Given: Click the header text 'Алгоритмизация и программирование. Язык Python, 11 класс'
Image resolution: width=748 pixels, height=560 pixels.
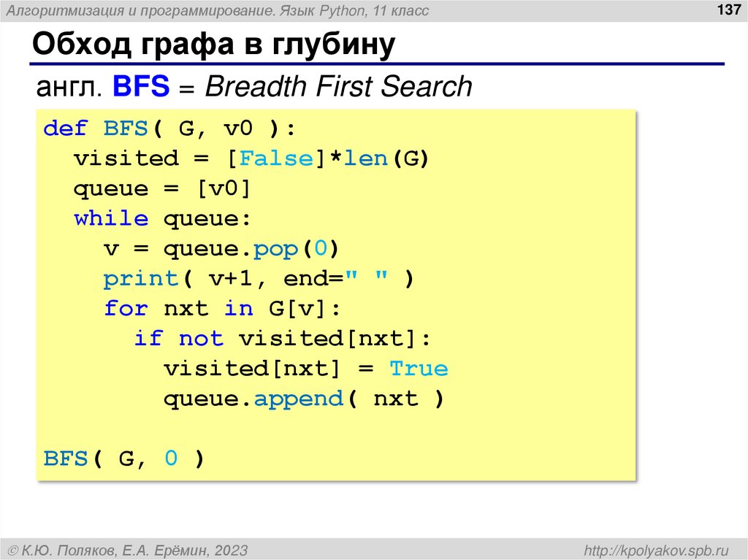Looking at the screenshot, I should point(217,10).
